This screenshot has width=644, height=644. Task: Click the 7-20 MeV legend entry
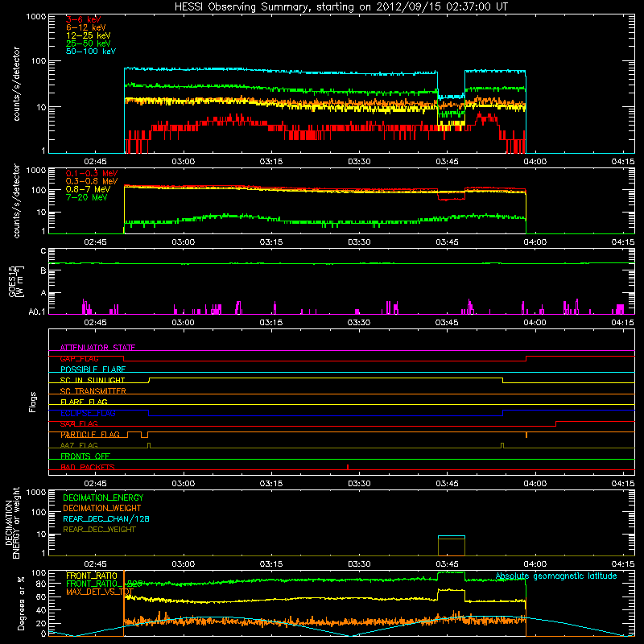[x=86, y=197]
